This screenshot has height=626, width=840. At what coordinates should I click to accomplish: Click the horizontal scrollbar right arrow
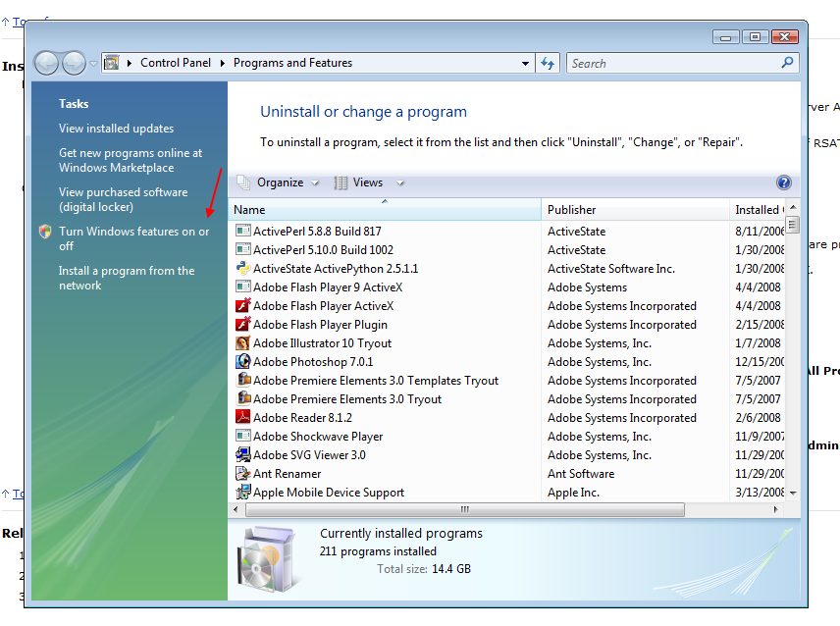coord(775,509)
